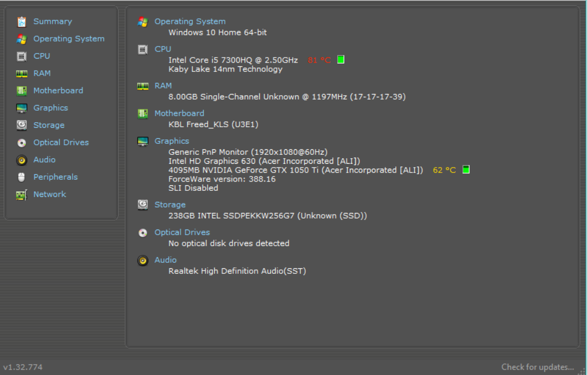588x375 pixels.
Task: Click 238GB INTEL SSDPEKKW256G7 storage text
Action: coord(267,216)
